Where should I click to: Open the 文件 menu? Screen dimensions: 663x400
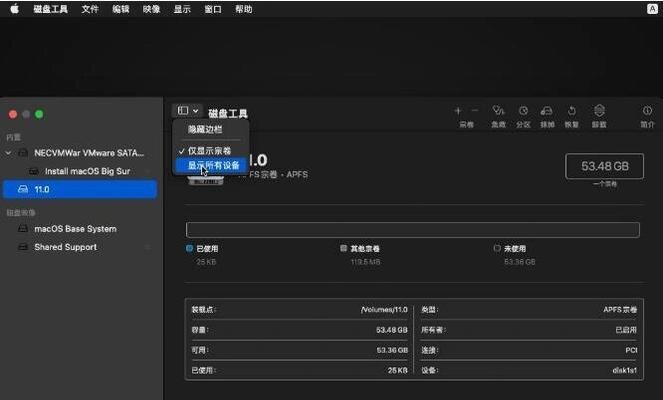(90, 9)
